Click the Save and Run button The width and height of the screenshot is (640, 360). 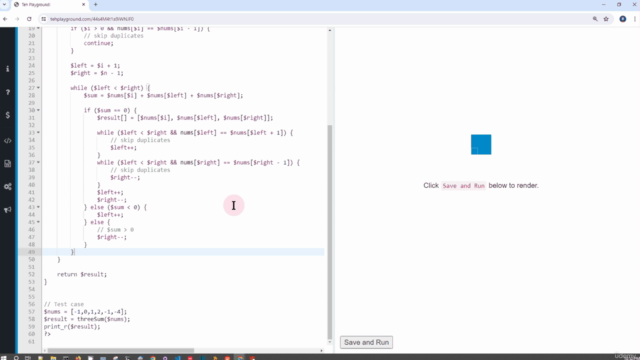point(366,342)
